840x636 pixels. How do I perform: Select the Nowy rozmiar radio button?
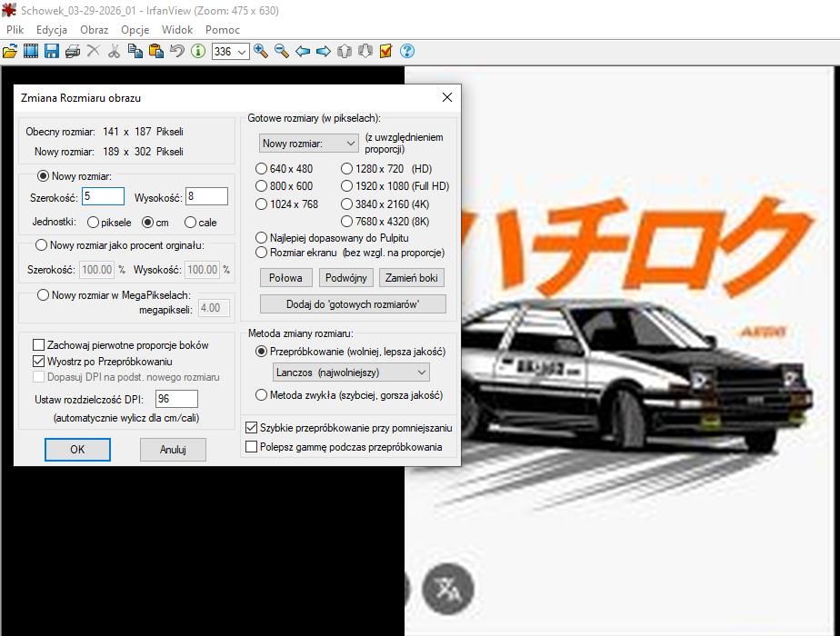tap(44, 176)
